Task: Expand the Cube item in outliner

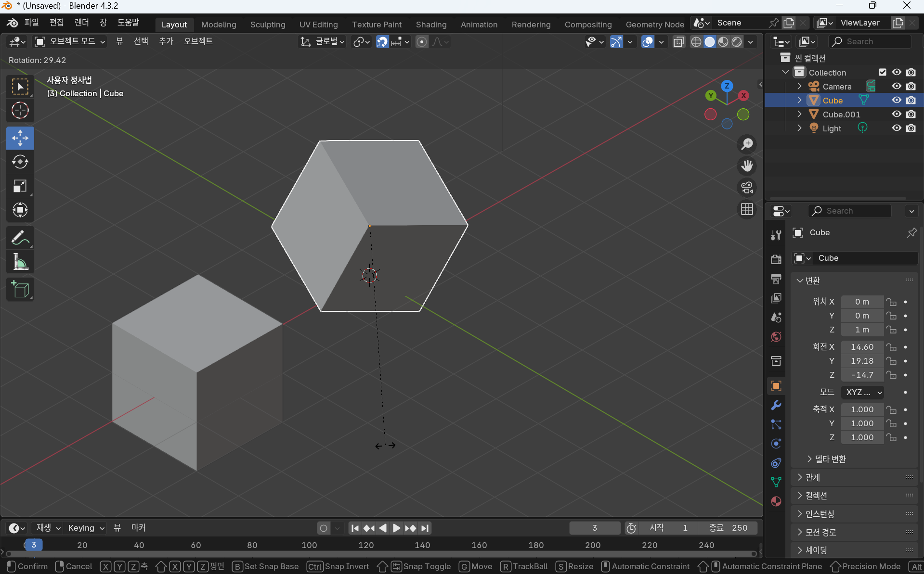Action: click(x=799, y=100)
